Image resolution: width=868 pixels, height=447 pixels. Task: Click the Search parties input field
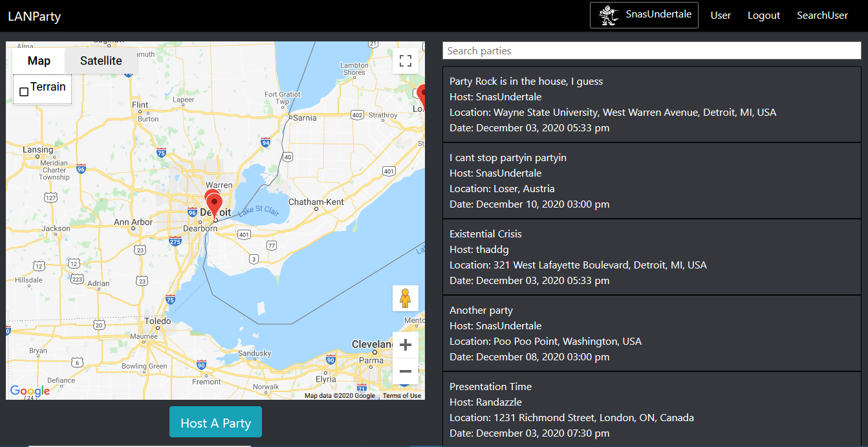651,50
